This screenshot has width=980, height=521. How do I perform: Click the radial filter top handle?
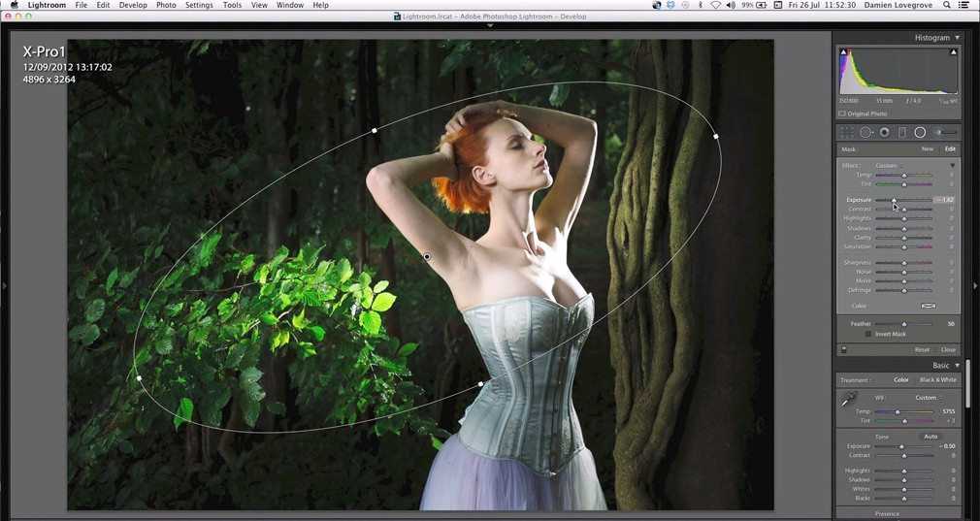pyautogui.click(x=375, y=131)
